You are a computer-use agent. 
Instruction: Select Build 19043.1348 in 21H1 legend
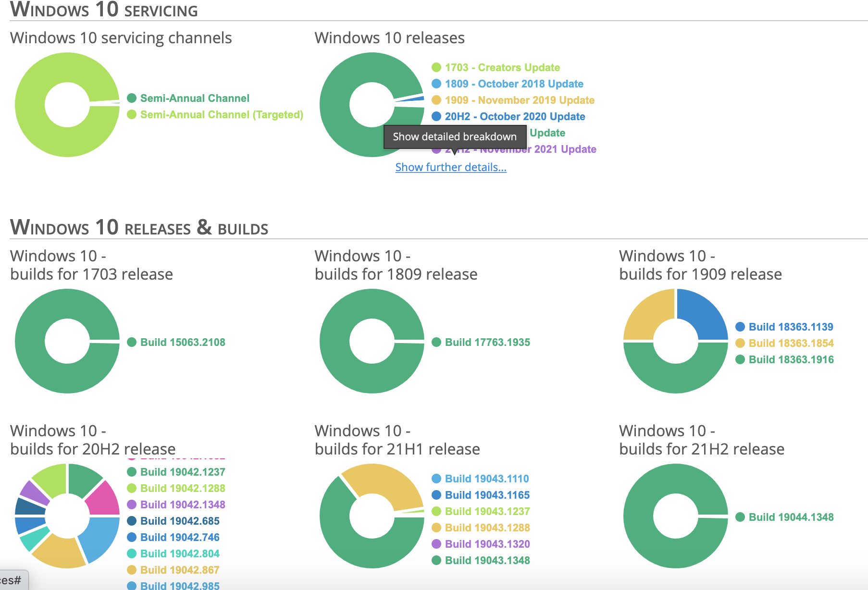coord(481,560)
